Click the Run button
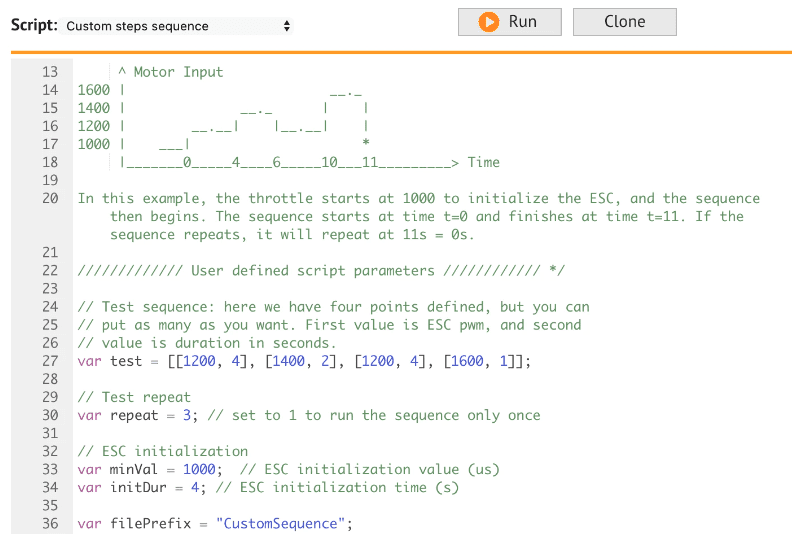799x539 pixels. (510, 22)
